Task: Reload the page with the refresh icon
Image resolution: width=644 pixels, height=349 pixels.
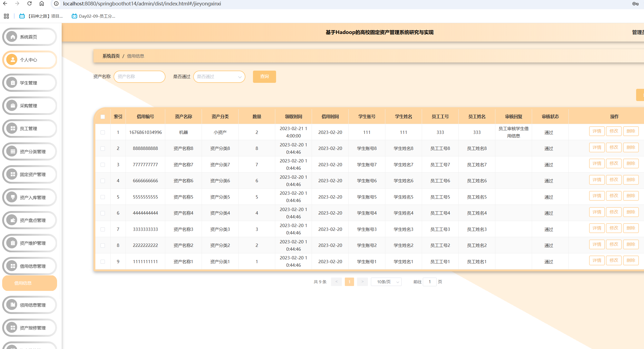Action: click(29, 4)
